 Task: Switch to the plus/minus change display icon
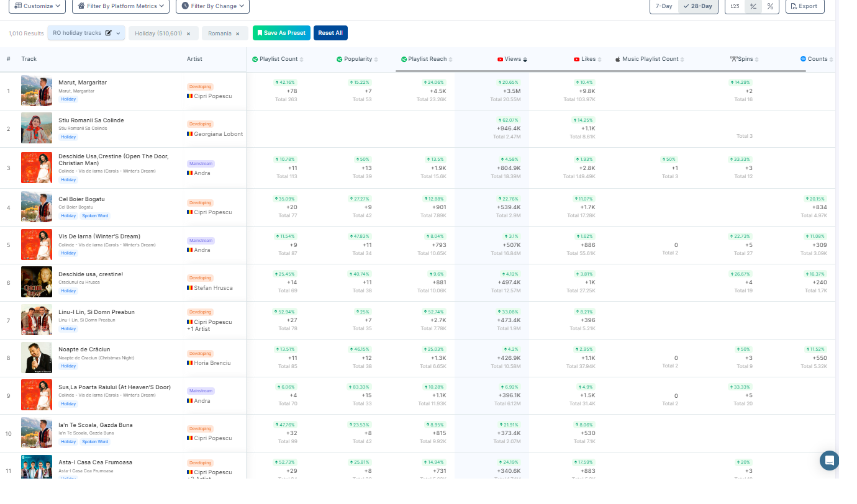[x=753, y=6]
